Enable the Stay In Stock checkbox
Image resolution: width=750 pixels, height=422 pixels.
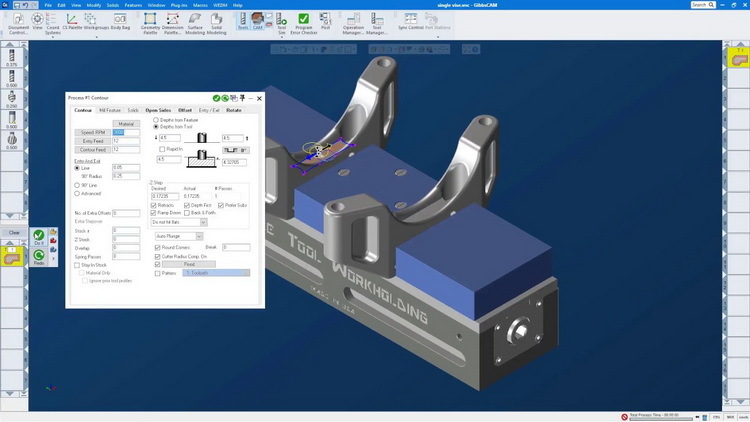coord(77,265)
